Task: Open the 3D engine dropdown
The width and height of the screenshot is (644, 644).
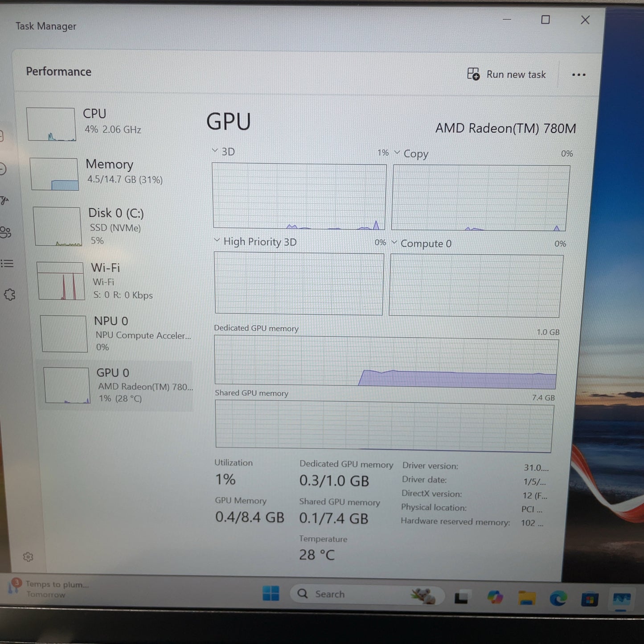Action: click(223, 152)
